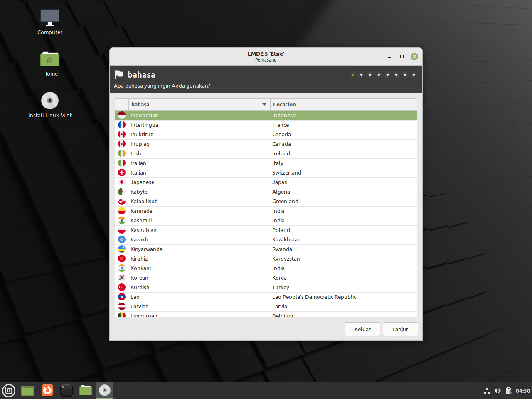The width and height of the screenshot is (532, 399).
Task: Open the Computer desktop icon
Action: [x=50, y=22]
